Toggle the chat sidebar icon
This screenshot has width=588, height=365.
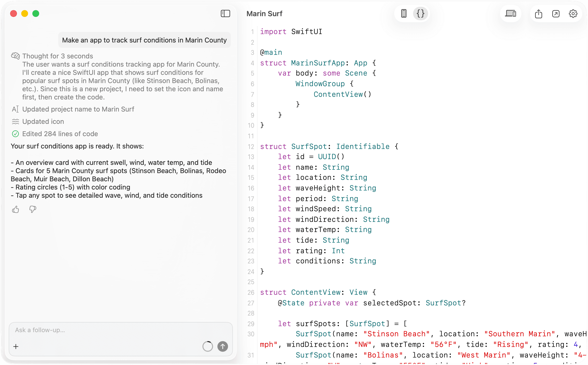click(x=225, y=14)
